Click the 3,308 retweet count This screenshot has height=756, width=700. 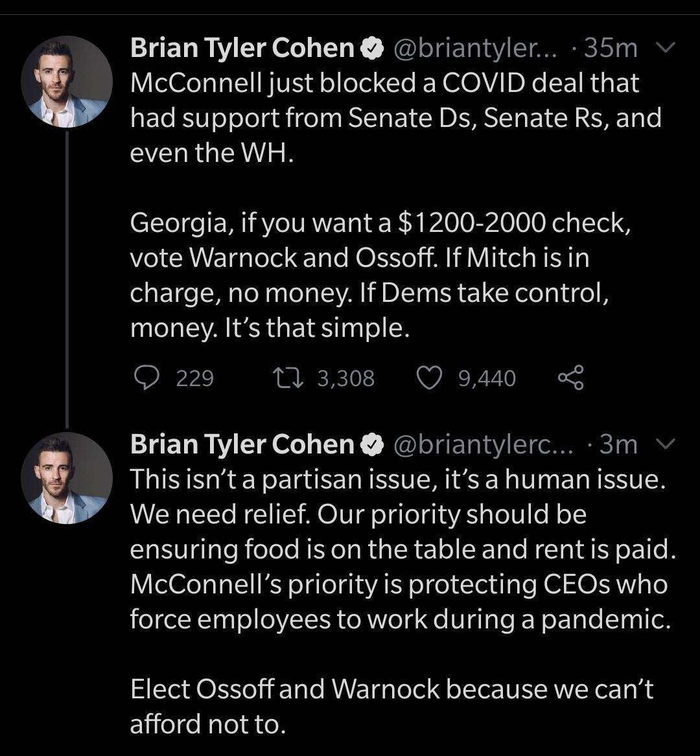coord(345,378)
